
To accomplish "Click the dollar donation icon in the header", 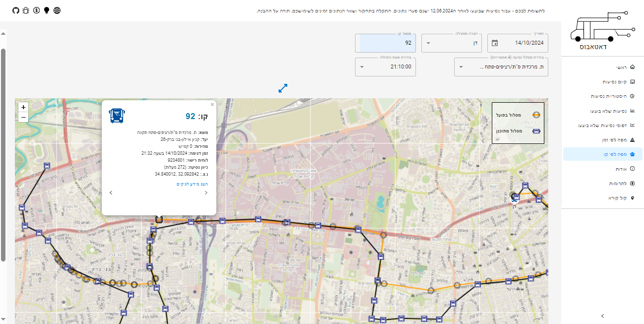I will (36, 10).
